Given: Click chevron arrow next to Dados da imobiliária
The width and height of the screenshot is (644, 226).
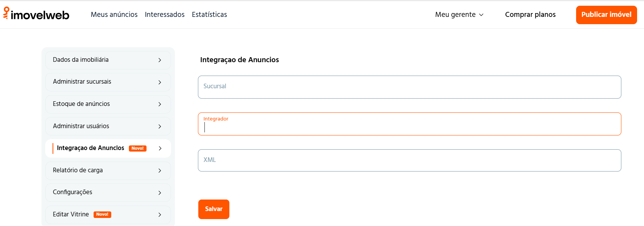Looking at the screenshot, I should coord(160,60).
